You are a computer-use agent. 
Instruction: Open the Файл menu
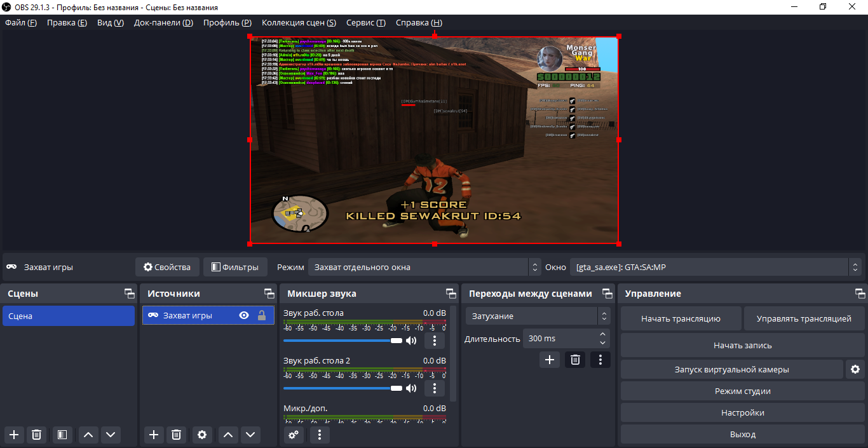[x=21, y=23]
